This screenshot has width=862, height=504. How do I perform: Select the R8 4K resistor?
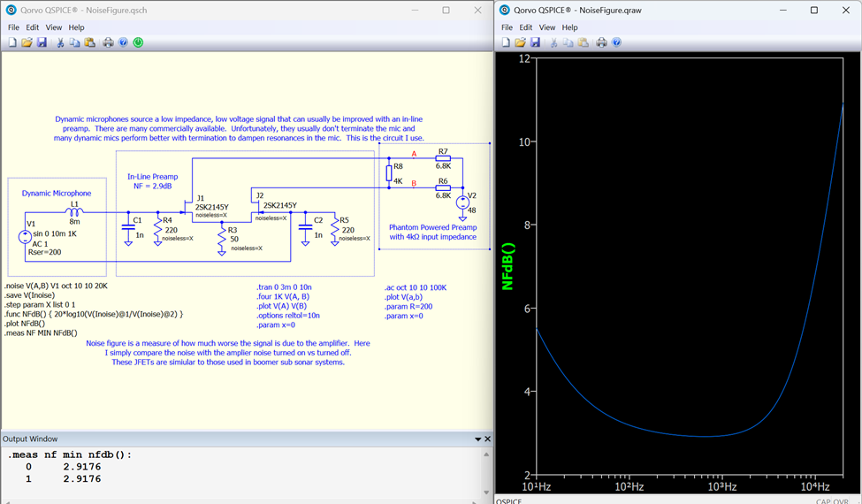click(389, 173)
